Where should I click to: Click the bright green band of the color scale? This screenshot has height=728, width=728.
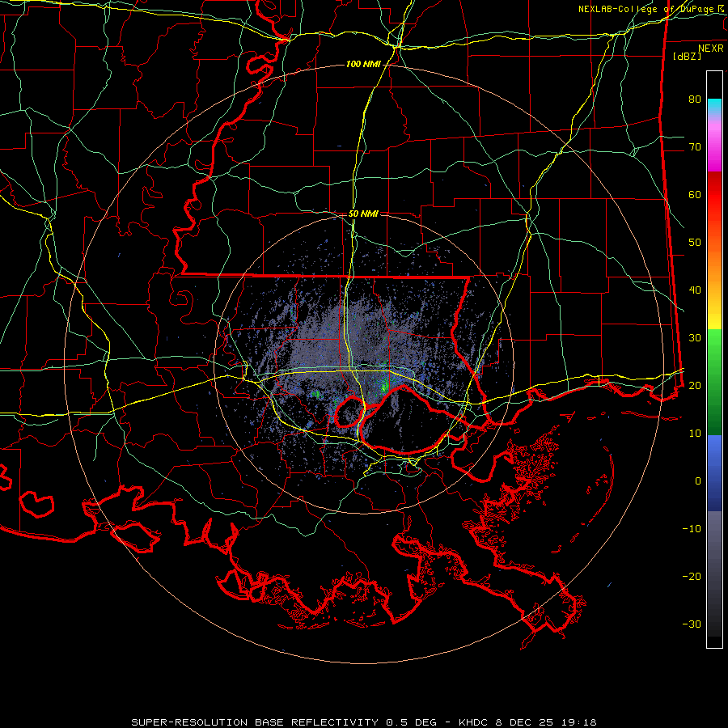point(714,346)
